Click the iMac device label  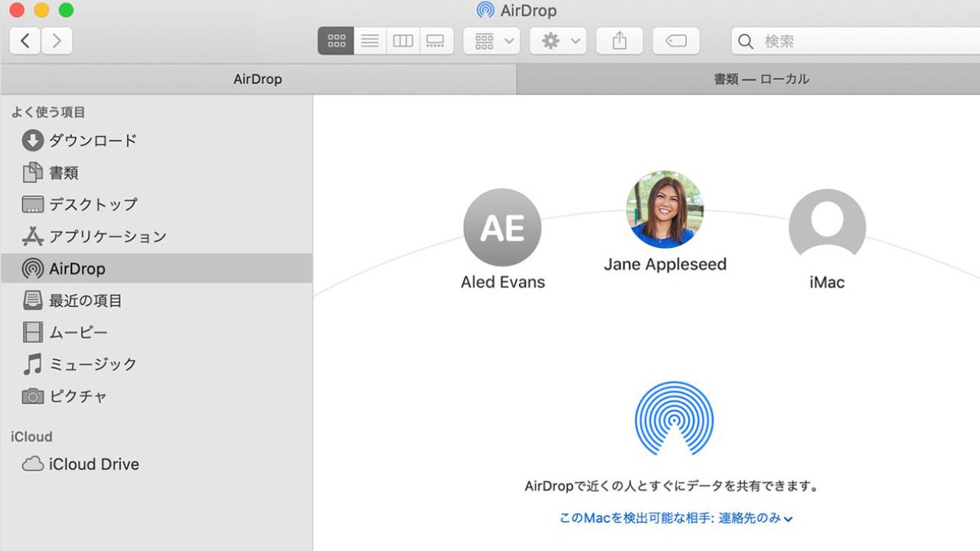pyautogui.click(x=827, y=282)
